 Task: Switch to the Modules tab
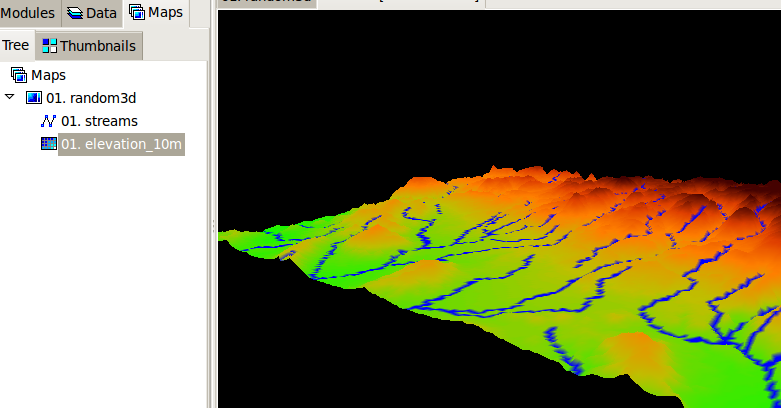[x=27, y=13]
